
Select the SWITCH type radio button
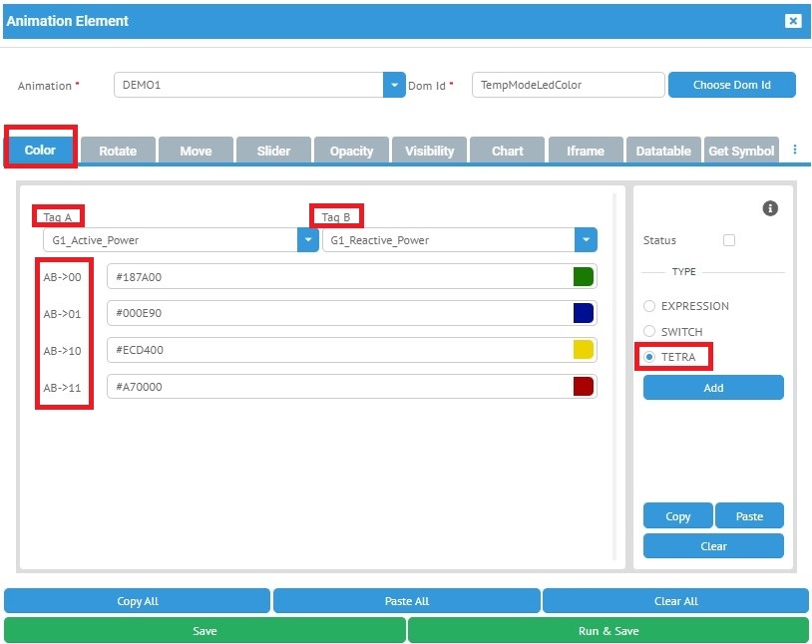point(649,331)
